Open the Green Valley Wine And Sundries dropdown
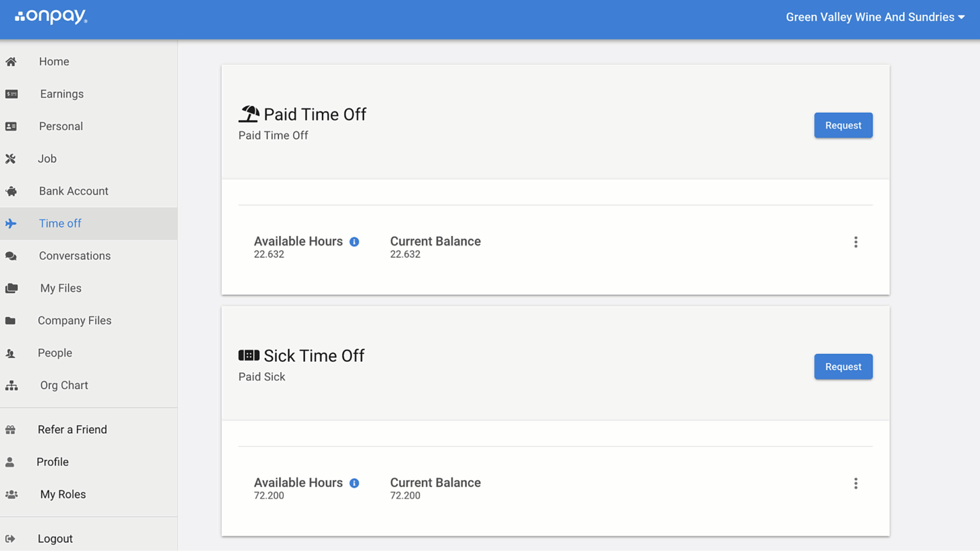Screen dimensions: 980x551 point(875,17)
